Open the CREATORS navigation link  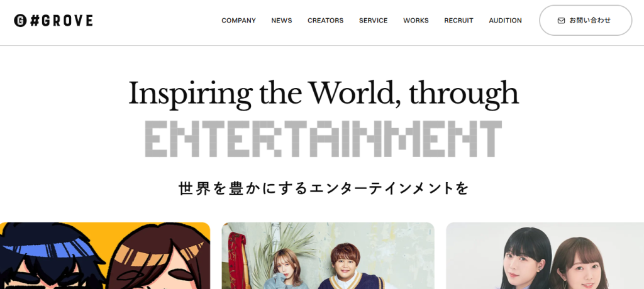[x=326, y=21]
